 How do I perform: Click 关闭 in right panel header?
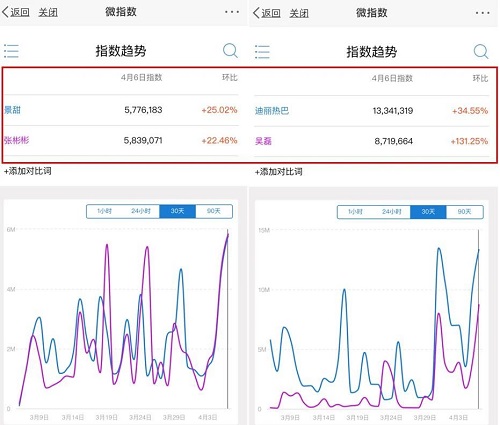299,13
